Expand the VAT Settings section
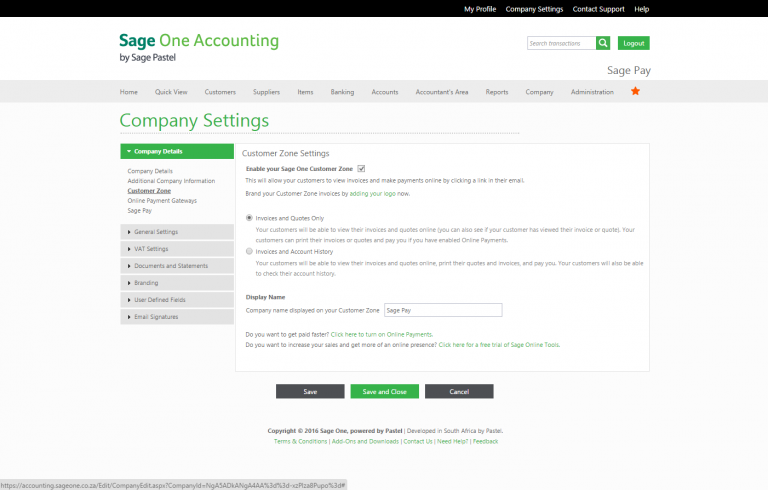The image size is (768, 490). [x=177, y=249]
